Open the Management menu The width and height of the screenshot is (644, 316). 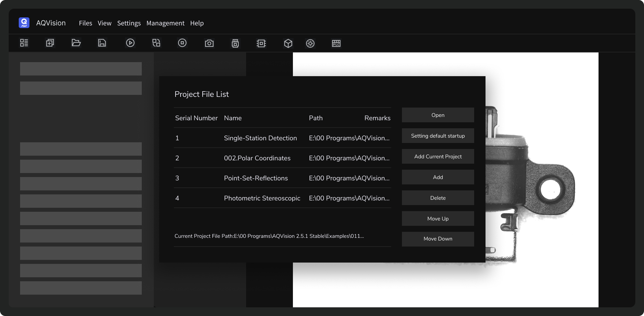pos(165,23)
